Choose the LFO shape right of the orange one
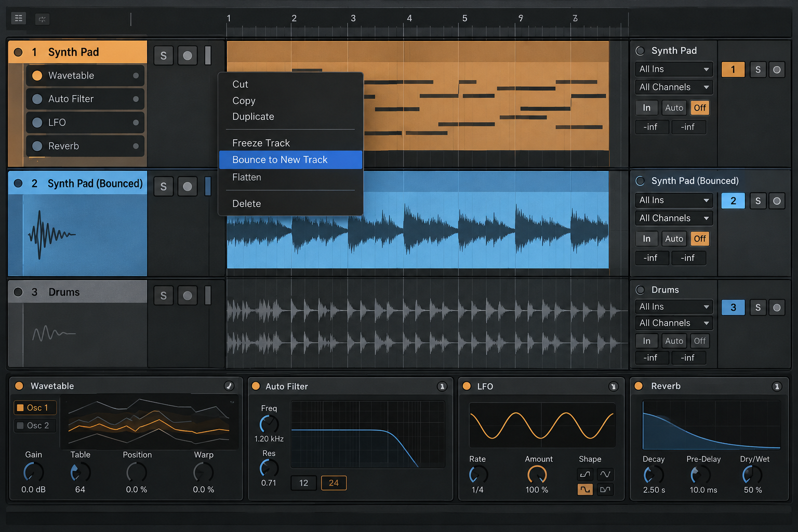Viewport: 798px width, 532px height. (605, 489)
